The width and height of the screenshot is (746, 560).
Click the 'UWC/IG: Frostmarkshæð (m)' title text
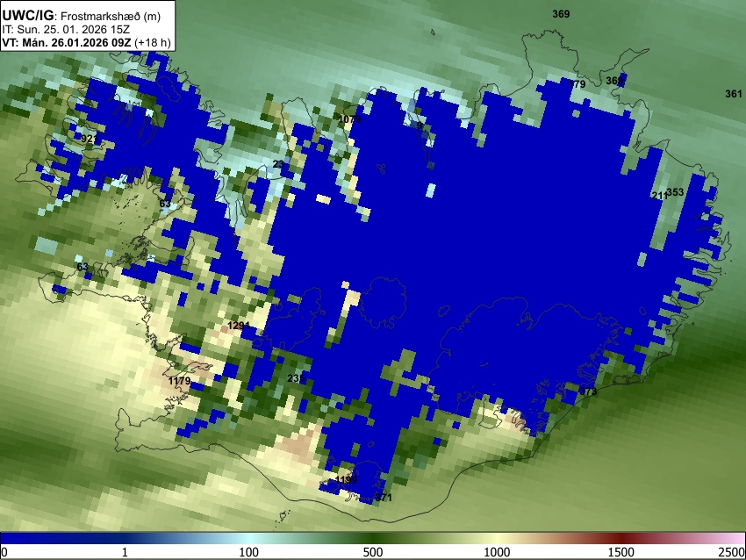[82, 16]
